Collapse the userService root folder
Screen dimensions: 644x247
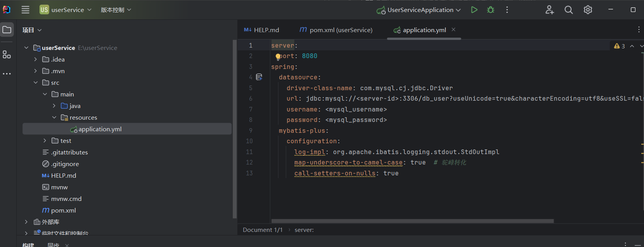26,48
